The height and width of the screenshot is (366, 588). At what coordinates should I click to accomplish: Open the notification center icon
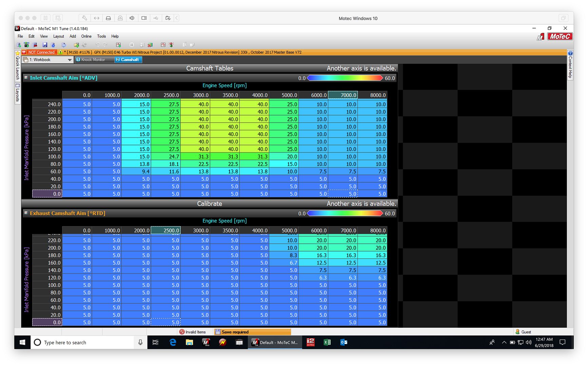point(563,342)
